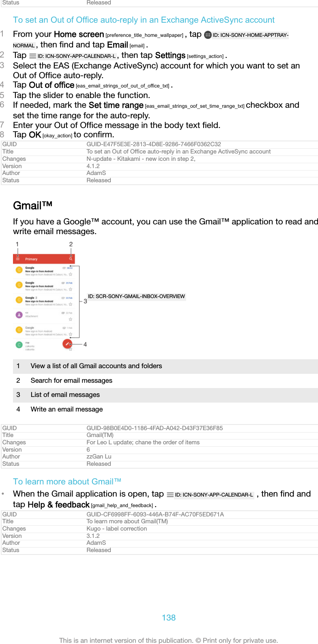Star the Google email dated 25 Feb
Viewport: 318px width, 644px height.
click(x=71, y=289)
